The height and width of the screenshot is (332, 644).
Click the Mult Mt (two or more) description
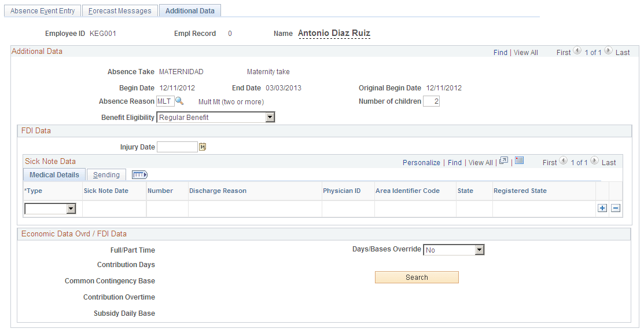click(x=231, y=101)
